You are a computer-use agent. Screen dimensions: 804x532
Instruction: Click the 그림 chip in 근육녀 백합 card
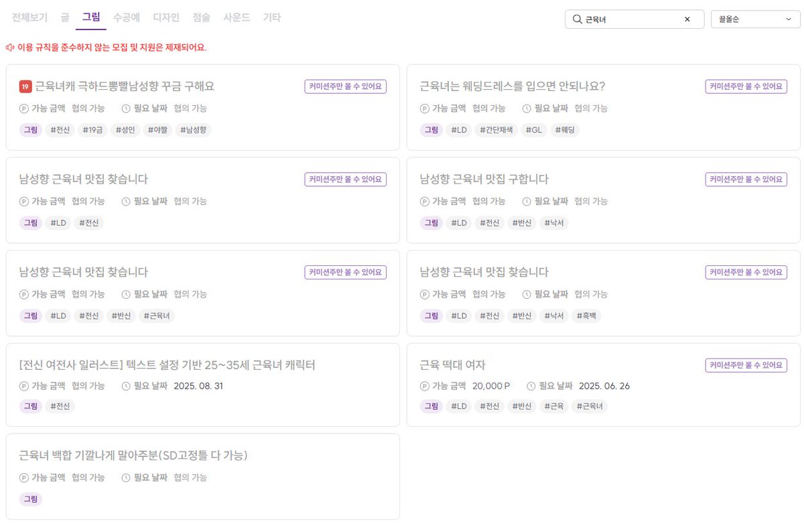[x=31, y=499]
